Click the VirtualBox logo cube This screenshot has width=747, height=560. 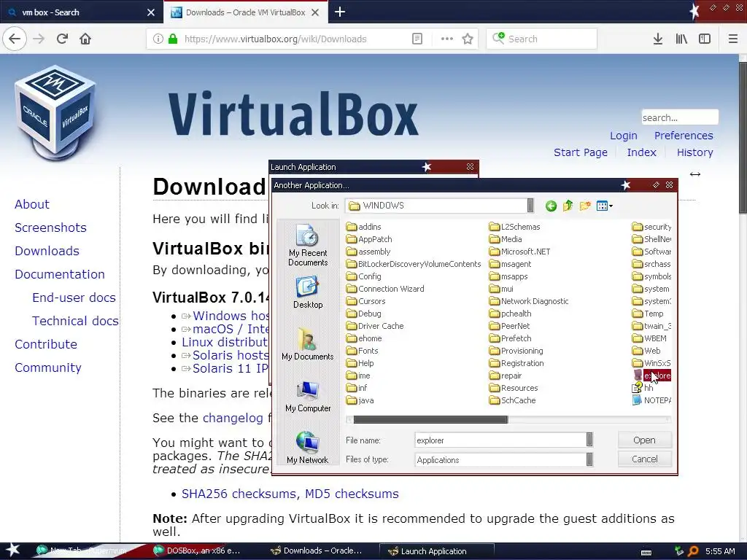[55, 112]
